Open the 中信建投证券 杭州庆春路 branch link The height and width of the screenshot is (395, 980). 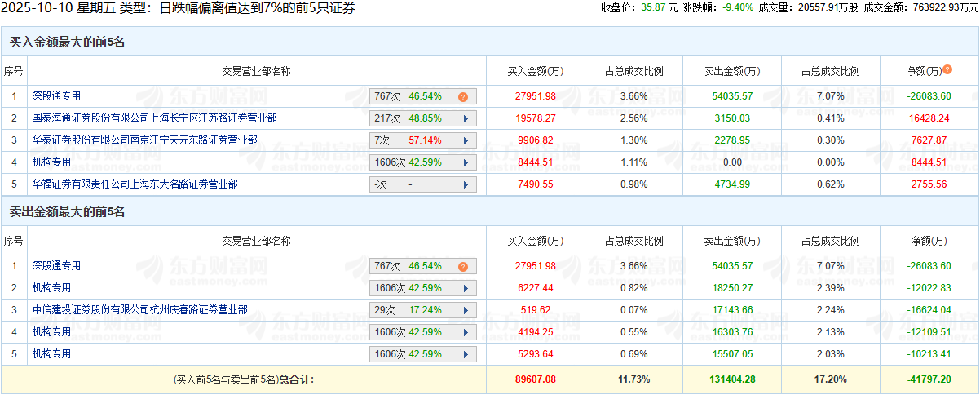(x=139, y=310)
